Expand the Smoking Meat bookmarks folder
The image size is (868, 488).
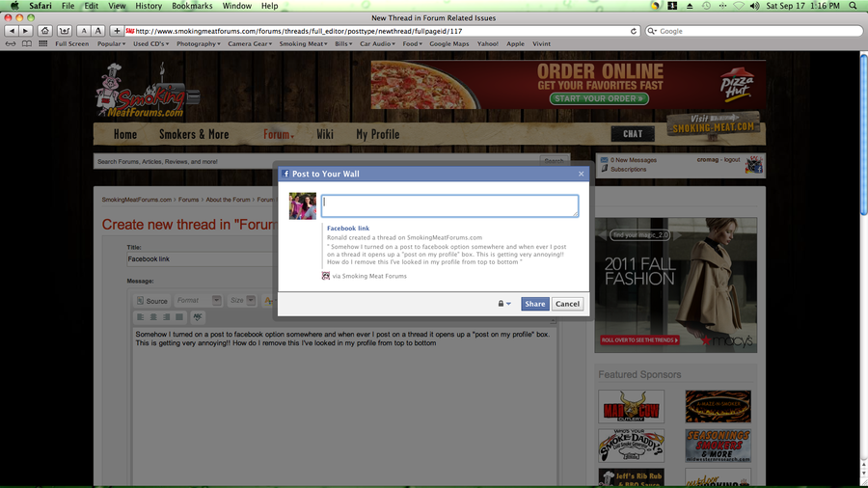[304, 43]
